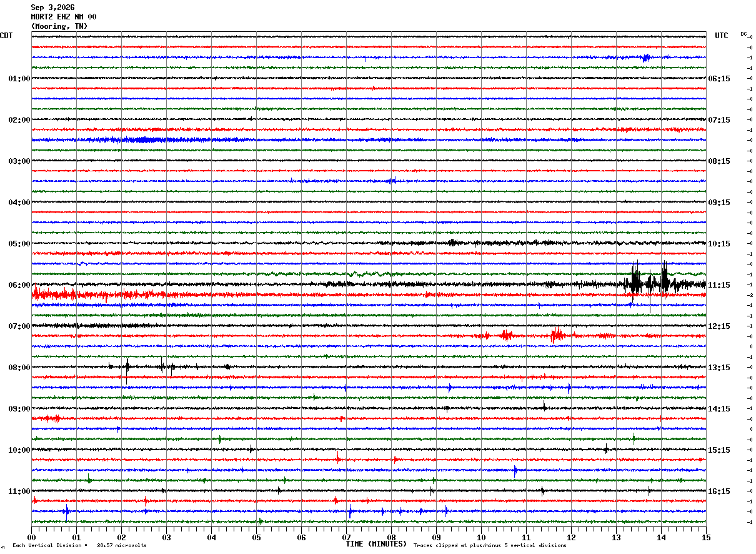Click the CDT timezone label
Viewport: 756px width, 554px height.
click(x=6, y=36)
